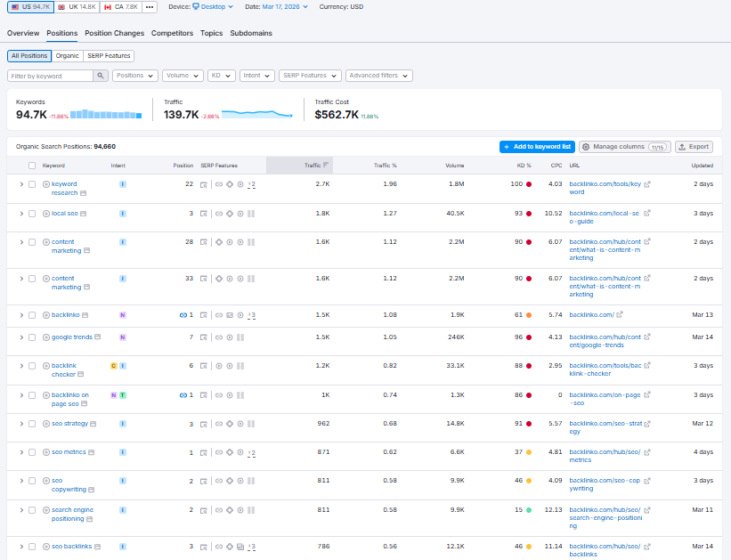Screen dimensions: 731x560
Task: Click Add to keyword list button
Action: point(537,146)
